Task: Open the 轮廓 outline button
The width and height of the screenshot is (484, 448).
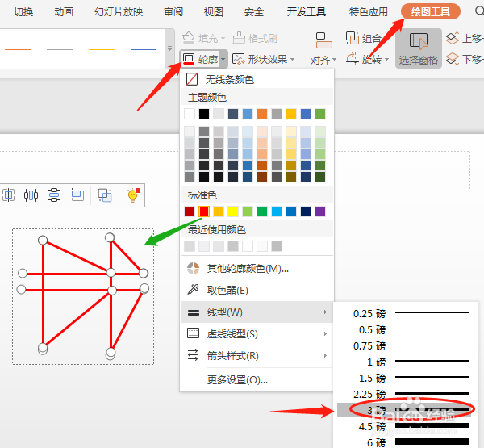Action: pyautogui.click(x=200, y=59)
